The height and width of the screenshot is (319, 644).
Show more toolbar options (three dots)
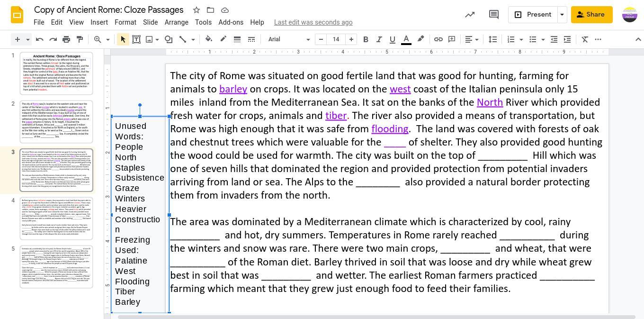[x=598, y=39]
